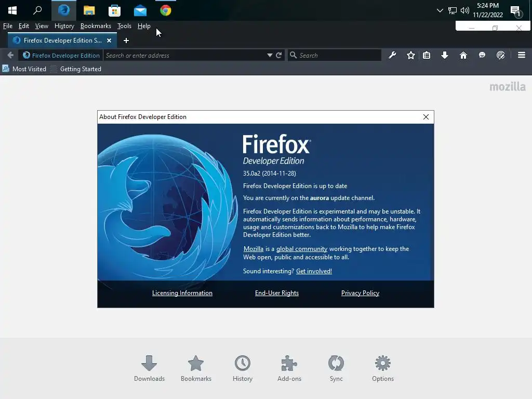
Task: Open Privacy Policy link
Action: click(360, 293)
